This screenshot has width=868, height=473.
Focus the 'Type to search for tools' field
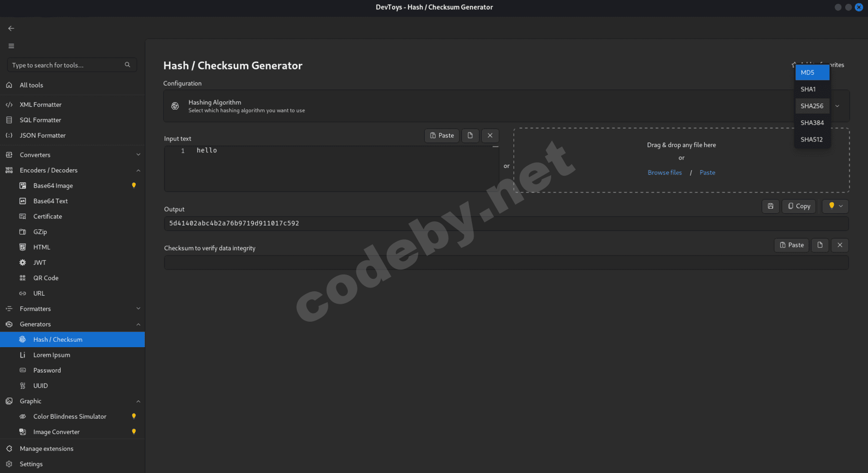pos(72,65)
